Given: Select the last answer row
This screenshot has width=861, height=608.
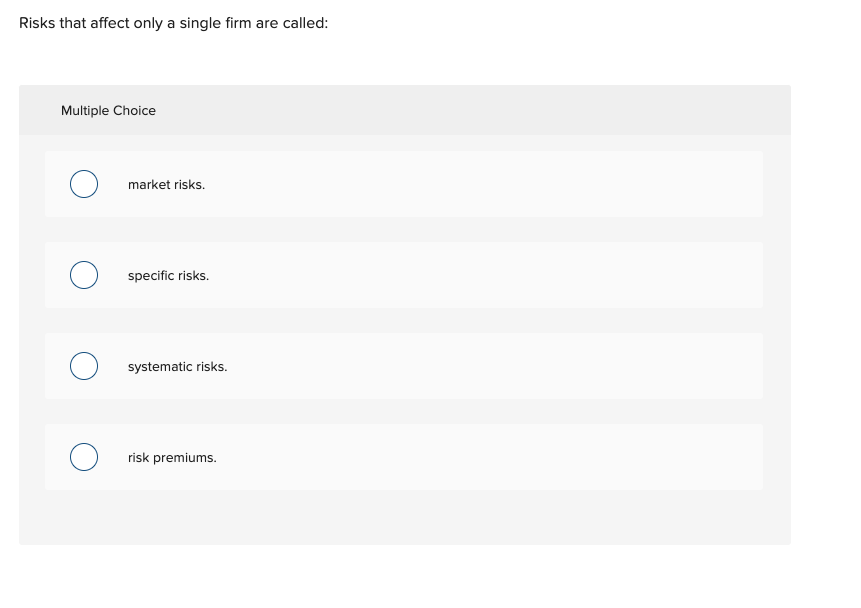Looking at the screenshot, I should coord(404,457).
